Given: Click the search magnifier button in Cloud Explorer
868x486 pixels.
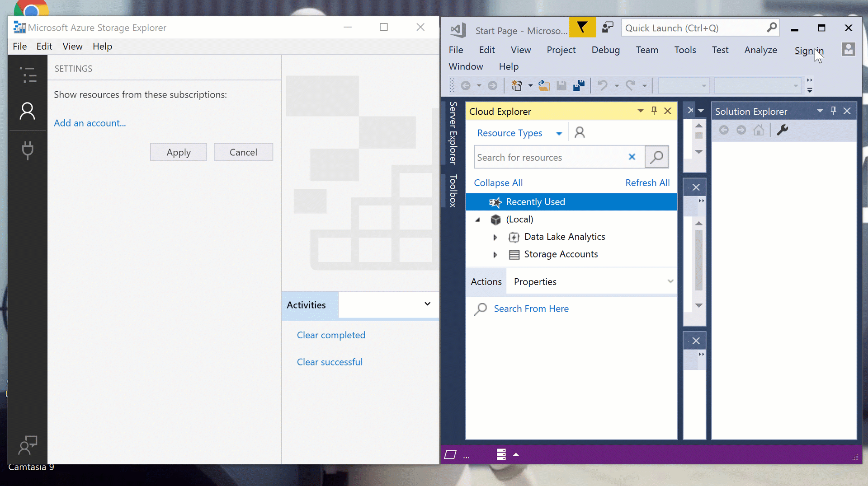Looking at the screenshot, I should [x=656, y=157].
